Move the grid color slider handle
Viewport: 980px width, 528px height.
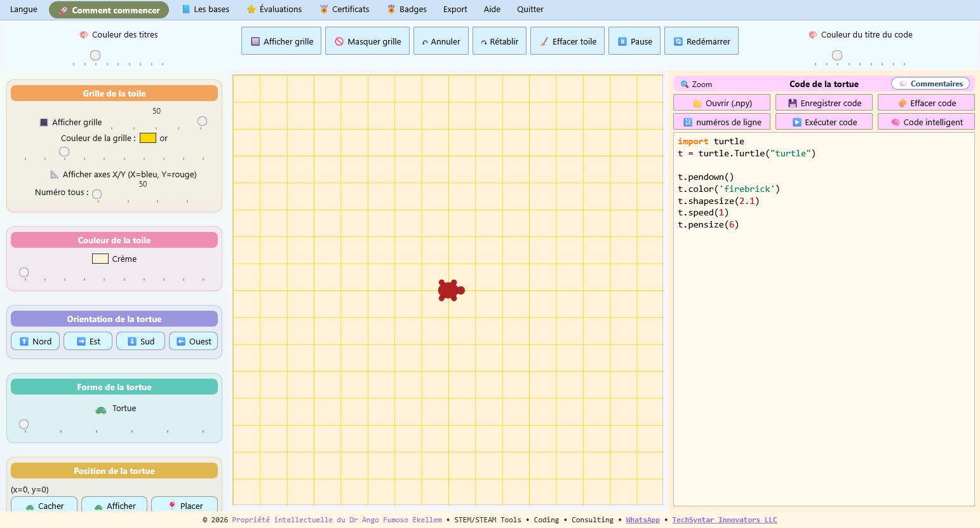[64, 151]
